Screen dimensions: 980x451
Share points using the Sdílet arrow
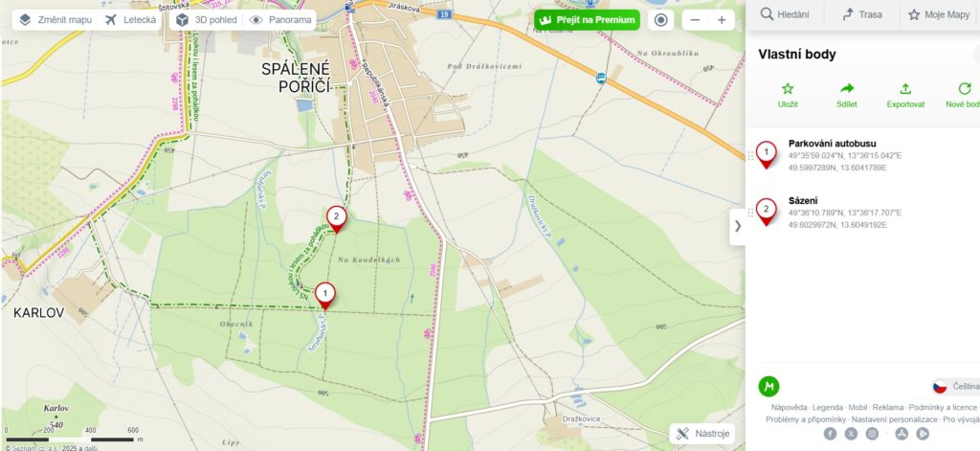click(847, 95)
